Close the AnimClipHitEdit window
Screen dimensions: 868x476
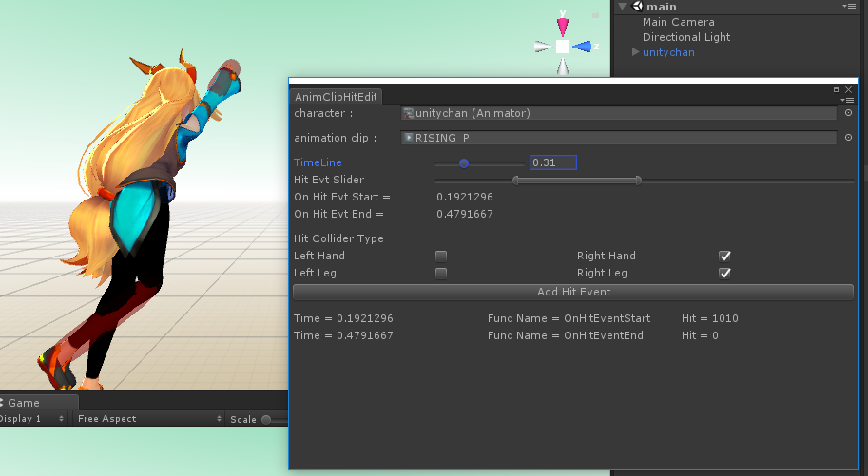[x=849, y=89]
